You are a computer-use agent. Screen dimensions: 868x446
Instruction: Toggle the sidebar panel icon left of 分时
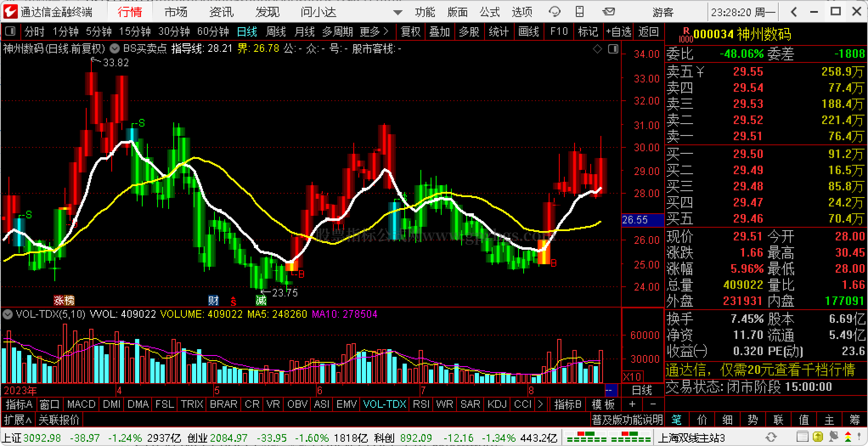10,31
